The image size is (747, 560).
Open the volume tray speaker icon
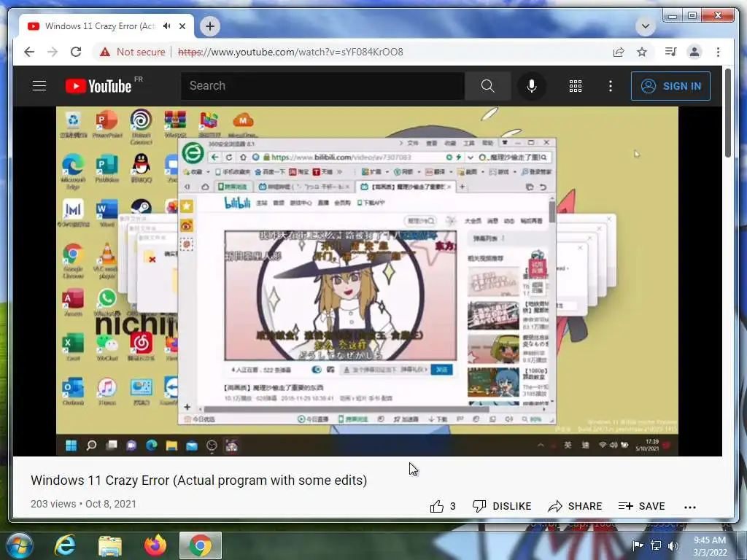point(673,545)
